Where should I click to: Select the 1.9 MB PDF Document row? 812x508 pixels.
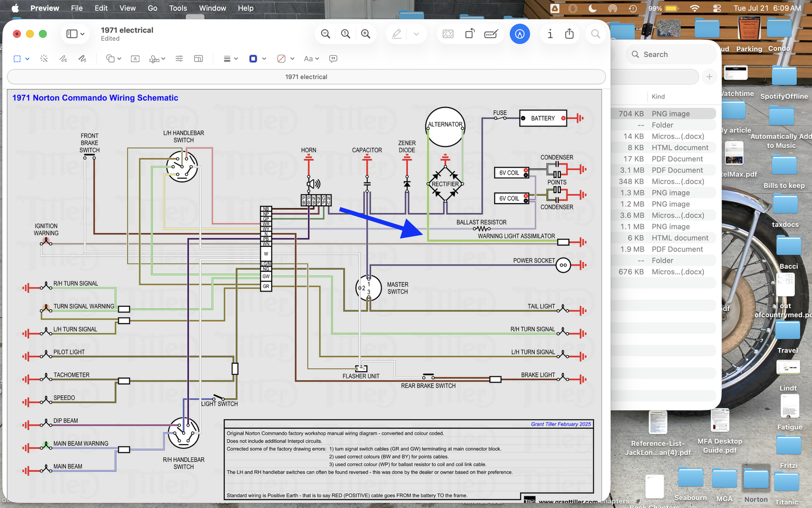pos(663,249)
